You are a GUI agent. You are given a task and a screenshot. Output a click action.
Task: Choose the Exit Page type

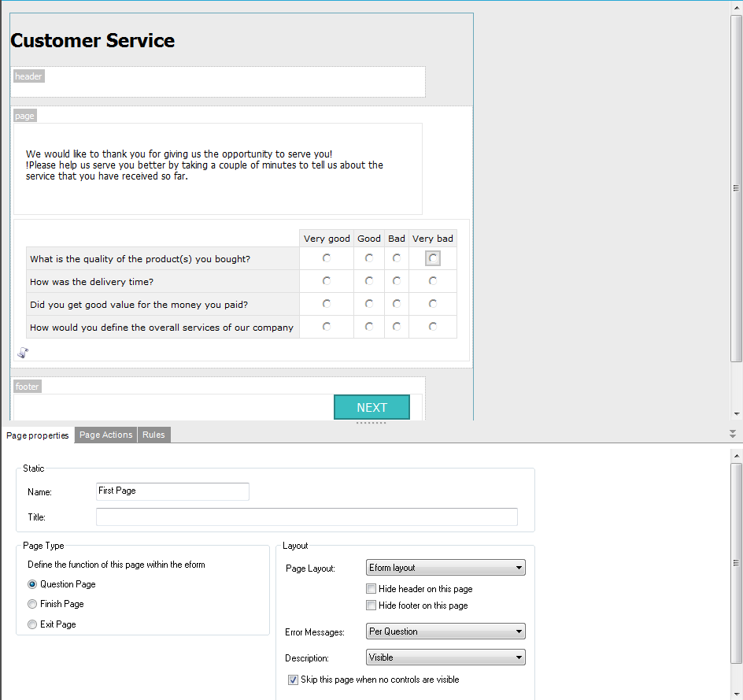tap(32, 624)
